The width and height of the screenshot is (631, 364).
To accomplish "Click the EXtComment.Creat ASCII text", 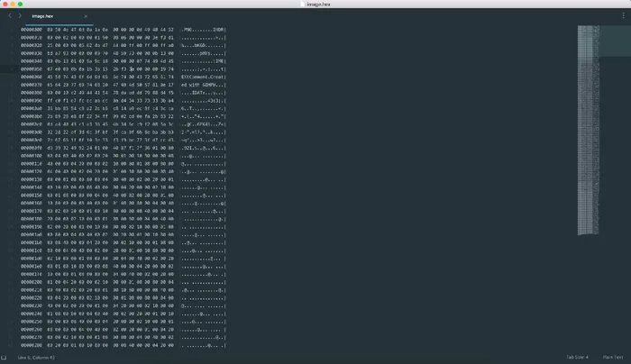I will (x=203, y=77).
